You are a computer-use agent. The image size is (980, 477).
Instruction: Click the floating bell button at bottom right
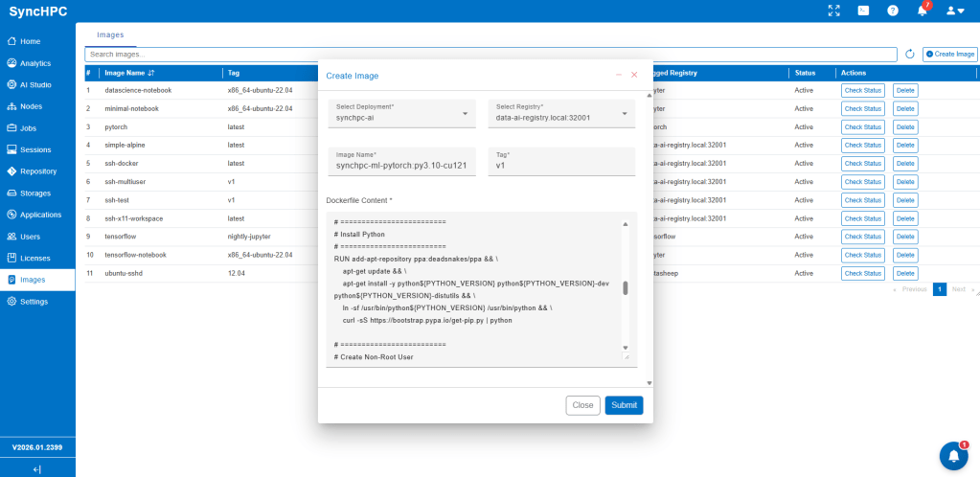954,456
